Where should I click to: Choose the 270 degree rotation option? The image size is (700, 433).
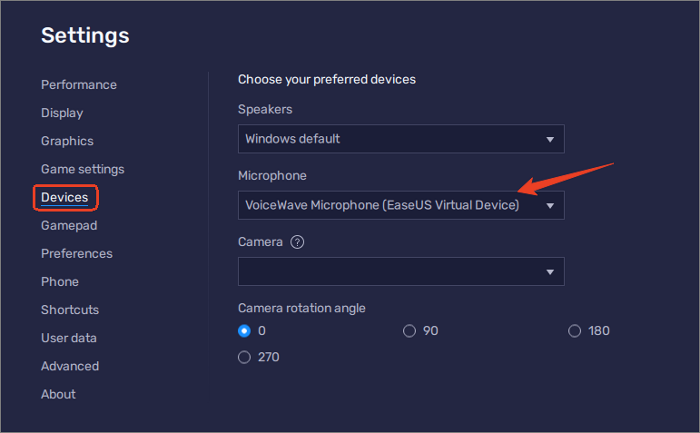[x=245, y=357]
